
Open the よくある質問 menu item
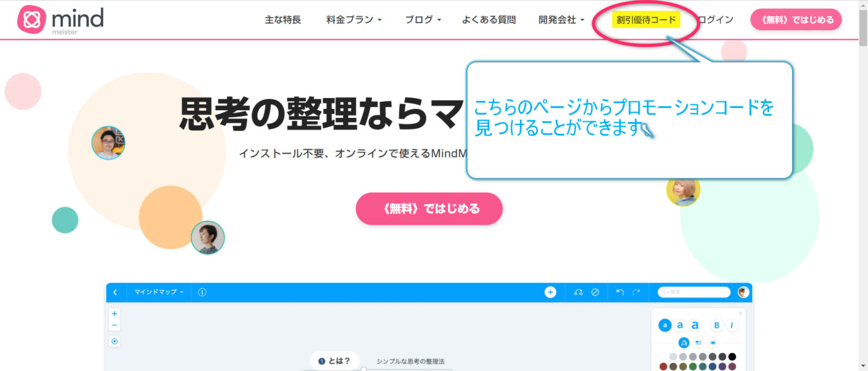(489, 20)
